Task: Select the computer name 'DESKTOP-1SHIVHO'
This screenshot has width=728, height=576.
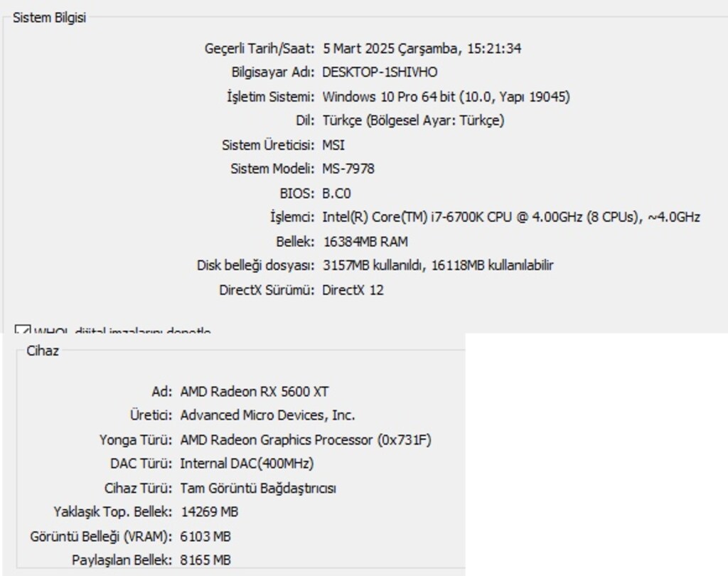Action: pyautogui.click(x=380, y=73)
